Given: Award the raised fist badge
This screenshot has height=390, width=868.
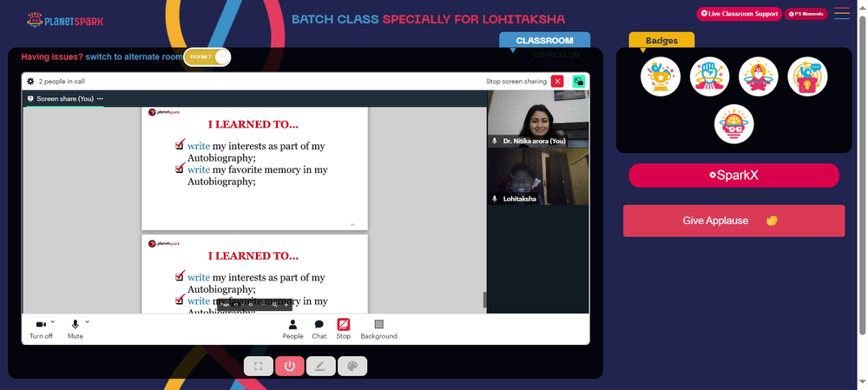Looking at the screenshot, I should [x=710, y=76].
